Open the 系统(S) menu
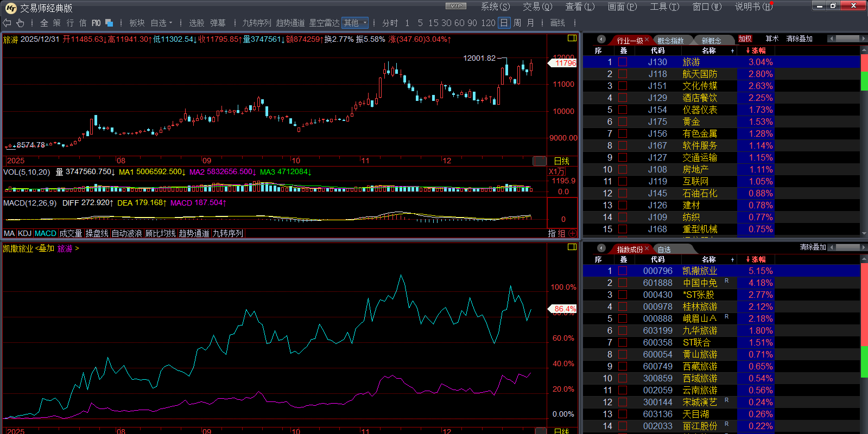Image resolution: width=868 pixels, height=434 pixels. click(x=495, y=7)
